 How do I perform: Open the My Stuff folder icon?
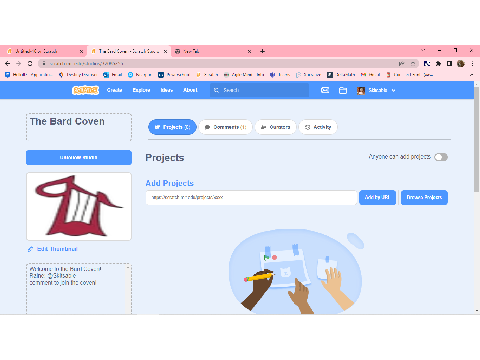(x=343, y=90)
